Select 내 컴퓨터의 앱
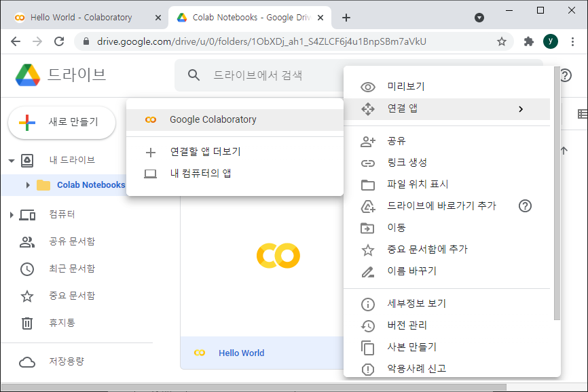 pyautogui.click(x=235, y=174)
